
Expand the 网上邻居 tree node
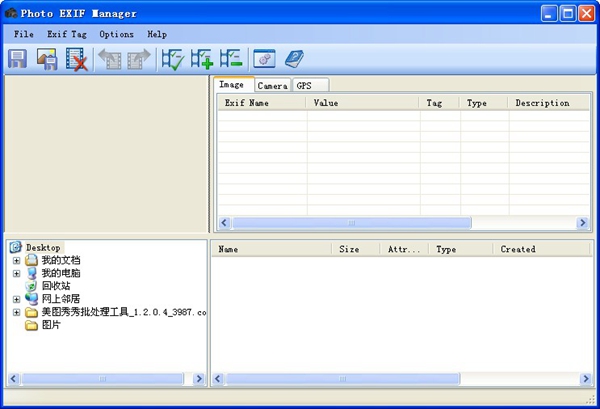click(x=16, y=299)
